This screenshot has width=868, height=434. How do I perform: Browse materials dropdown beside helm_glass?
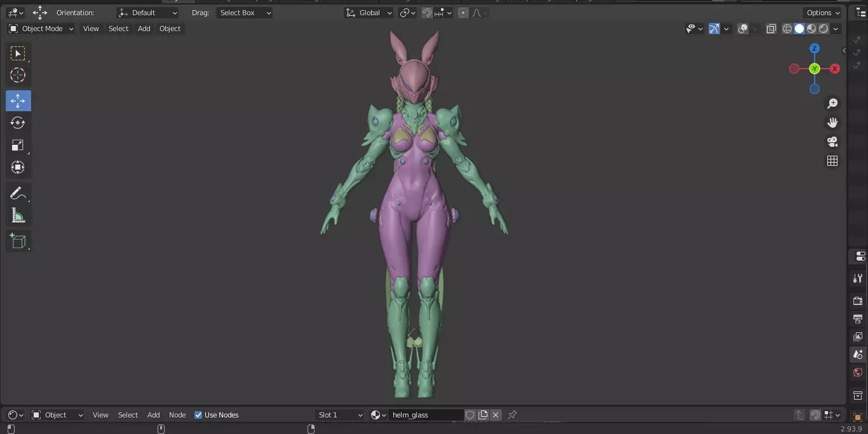pyautogui.click(x=379, y=415)
